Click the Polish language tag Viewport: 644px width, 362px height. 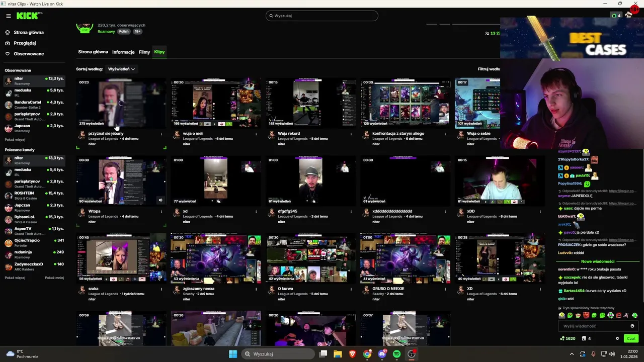tap(124, 32)
